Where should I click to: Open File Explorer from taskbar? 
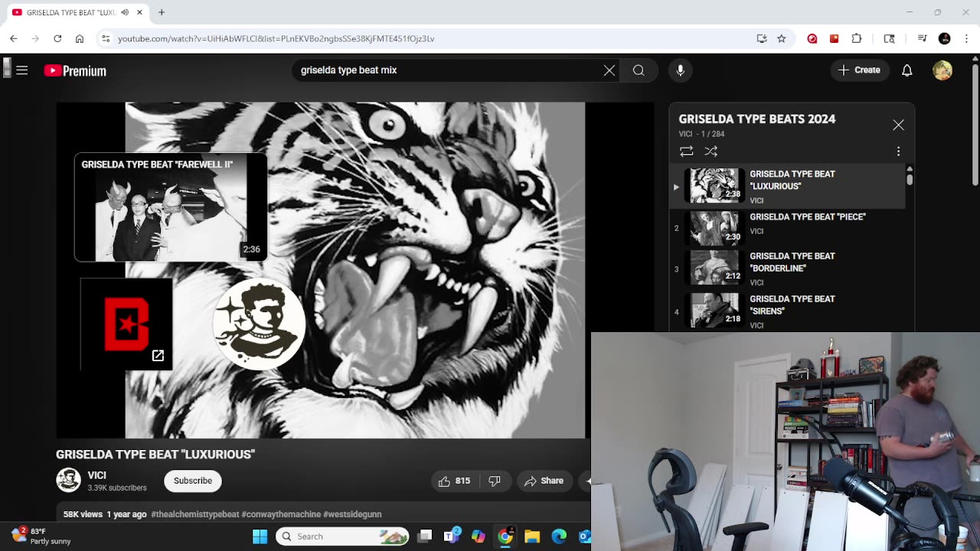532,536
